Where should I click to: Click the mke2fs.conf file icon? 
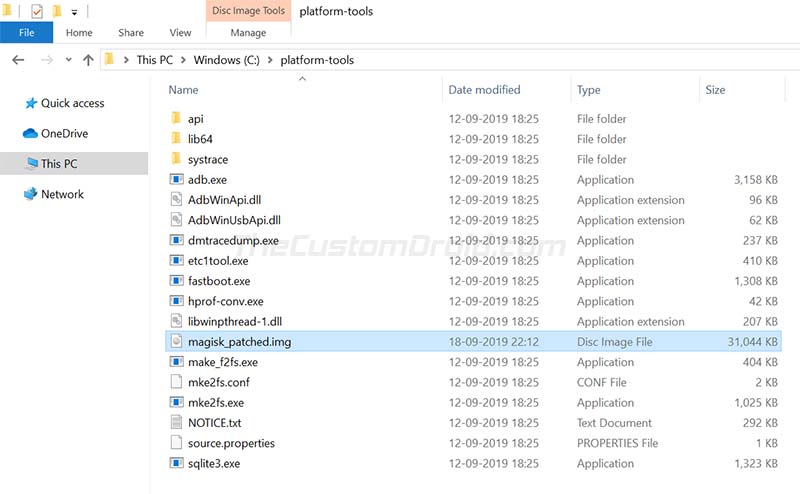(x=176, y=382)
